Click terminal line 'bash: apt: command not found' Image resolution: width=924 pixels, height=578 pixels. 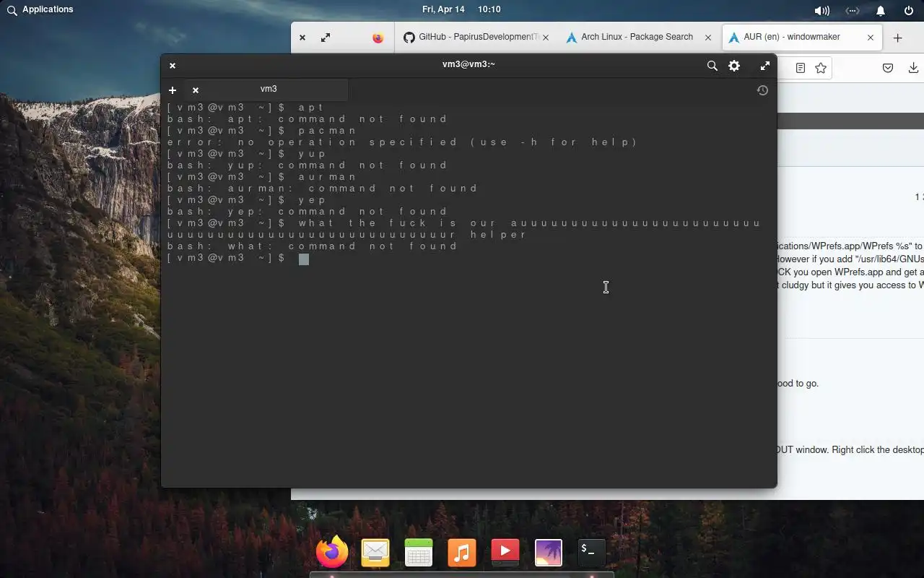click(x=308, y=119)
